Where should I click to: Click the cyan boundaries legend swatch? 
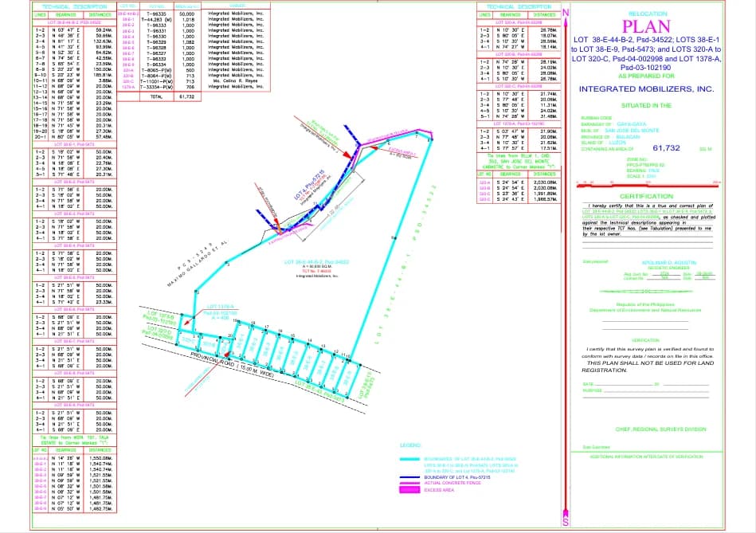click(409, 459)
